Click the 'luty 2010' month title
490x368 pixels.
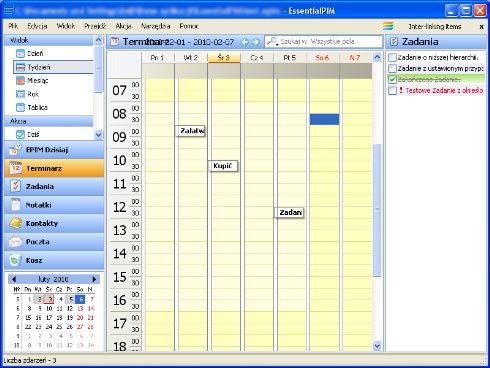pos(53,279)
